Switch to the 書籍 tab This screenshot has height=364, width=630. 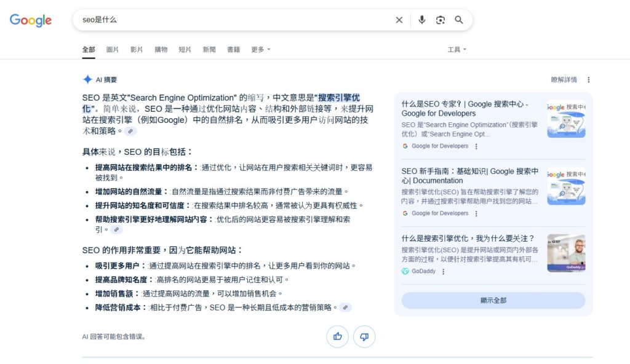pyautogui.click(x=233, y=49)
